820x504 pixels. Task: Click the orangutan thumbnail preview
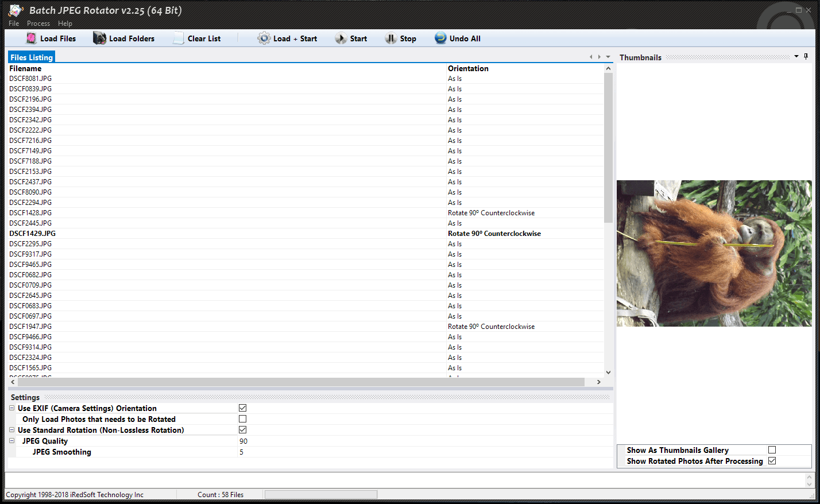714,254
